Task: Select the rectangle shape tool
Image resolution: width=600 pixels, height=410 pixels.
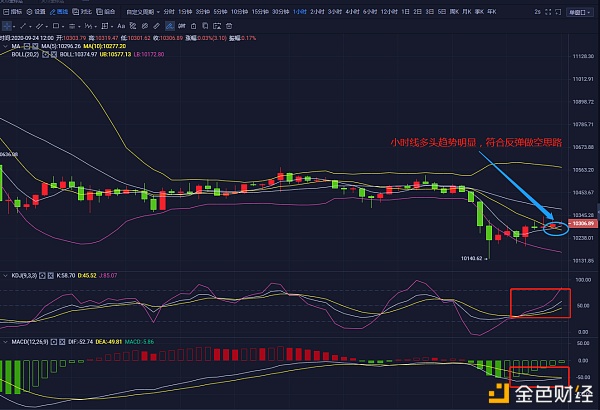Action: click(56, 26)
